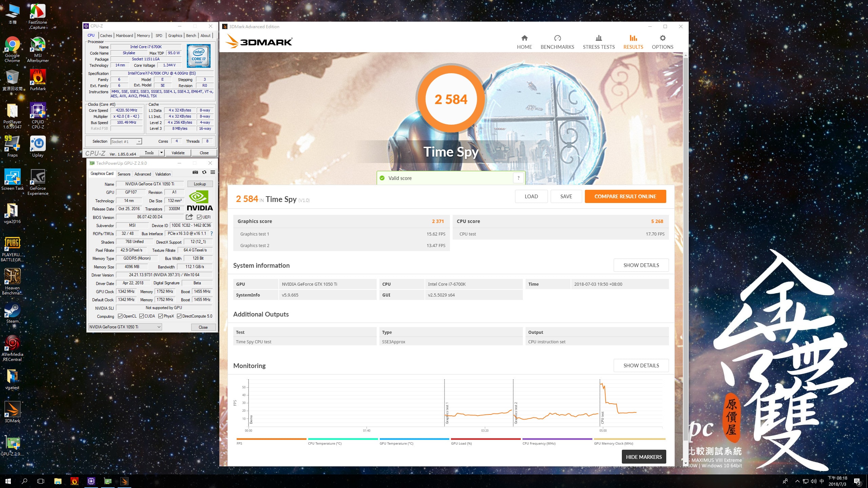This screenshot has height=488, width=868.
Task: Refresh GPU-Z readings
Action: (204, 172)
